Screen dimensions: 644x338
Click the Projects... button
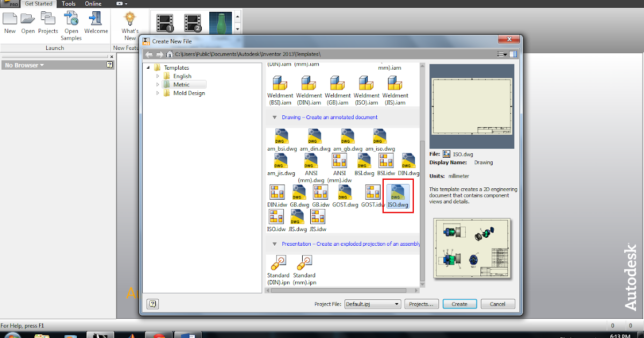pyautogui.click(x=421, y=304)
